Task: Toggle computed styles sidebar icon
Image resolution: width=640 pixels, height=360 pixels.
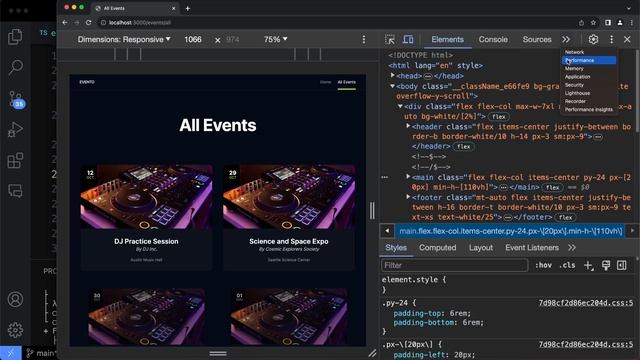Action: (x=622, y=265)
